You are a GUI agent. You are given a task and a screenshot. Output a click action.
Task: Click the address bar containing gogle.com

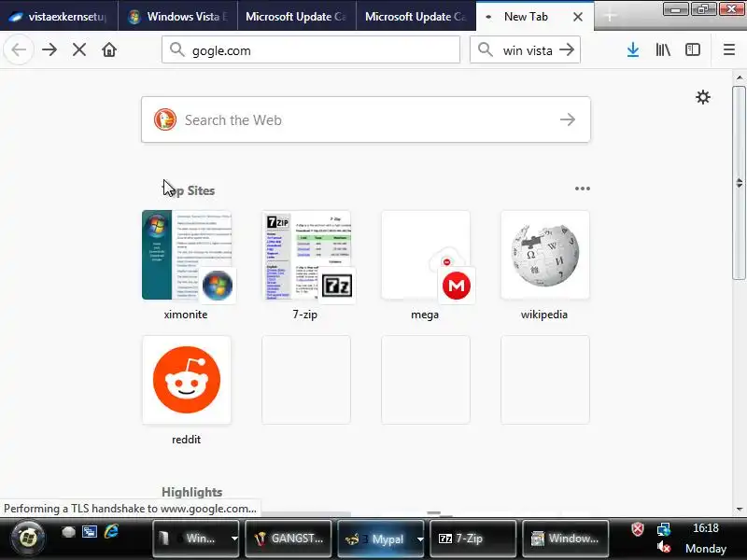[311, 50]
